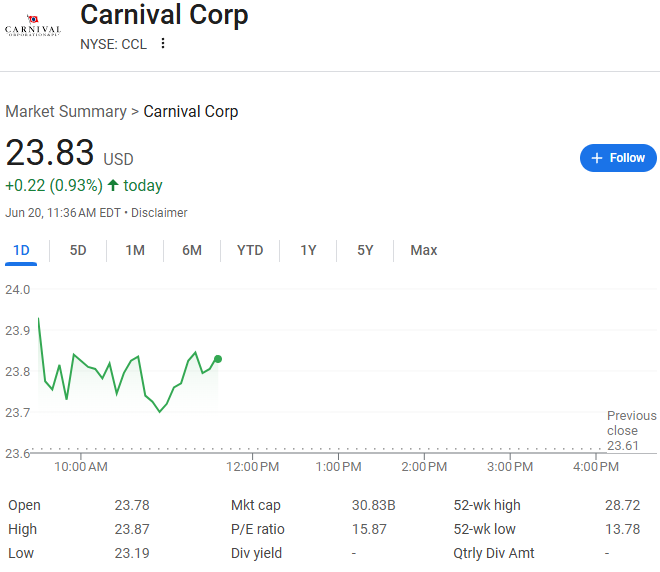Switch to the 1M chart range
This screenshot has height=572, width=660.
[x=135, y=250]
